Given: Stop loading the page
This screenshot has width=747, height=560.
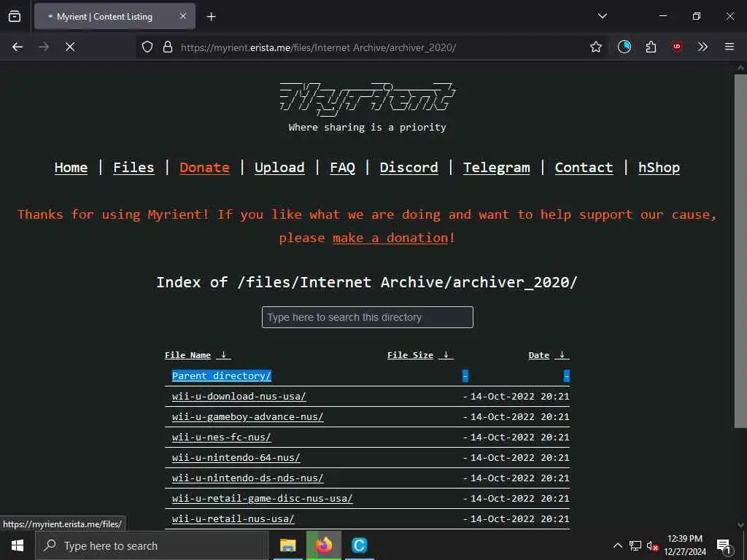Looking at the screenshot, I should [x=70, y=47].
